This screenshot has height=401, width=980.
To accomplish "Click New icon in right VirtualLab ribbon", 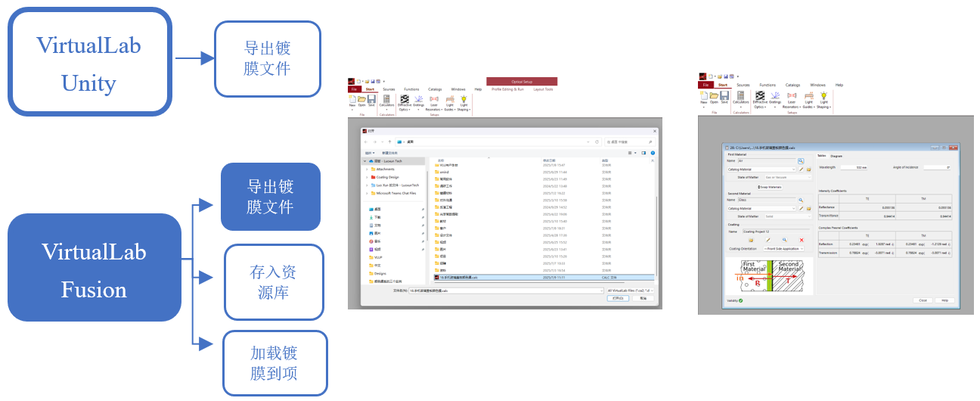I will pos(704,96).
